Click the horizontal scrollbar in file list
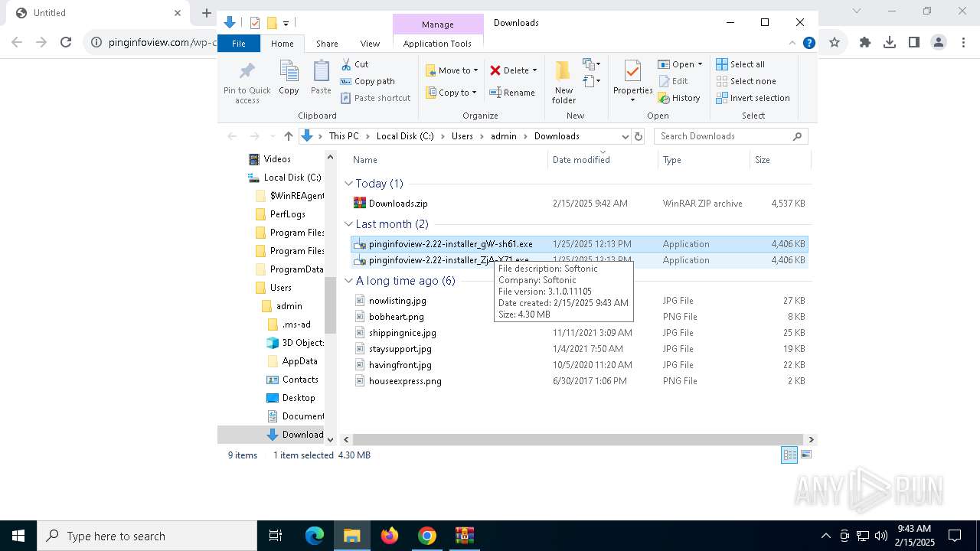This screenshot has height=551, width=980. coord(578,439)
